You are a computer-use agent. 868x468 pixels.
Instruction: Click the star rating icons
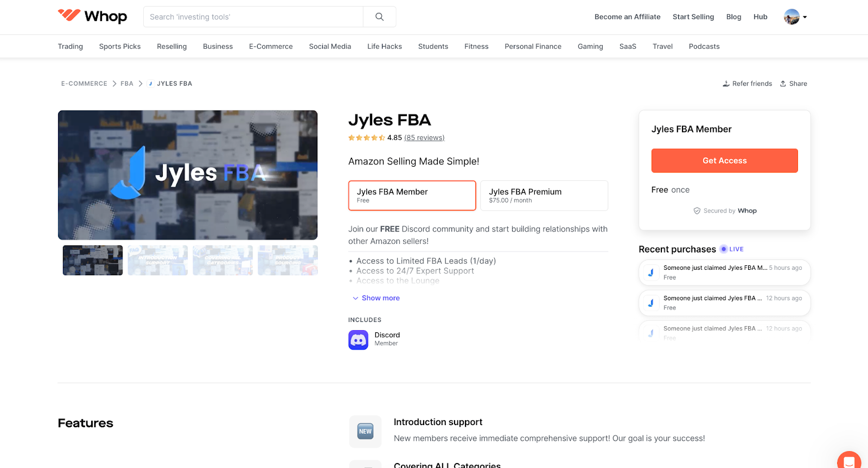click(367, 138)
